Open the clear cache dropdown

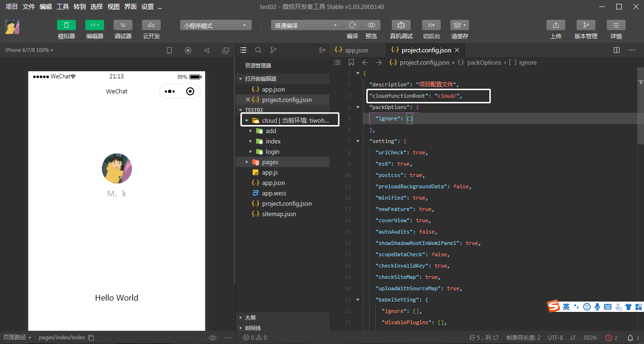[460, 25]
